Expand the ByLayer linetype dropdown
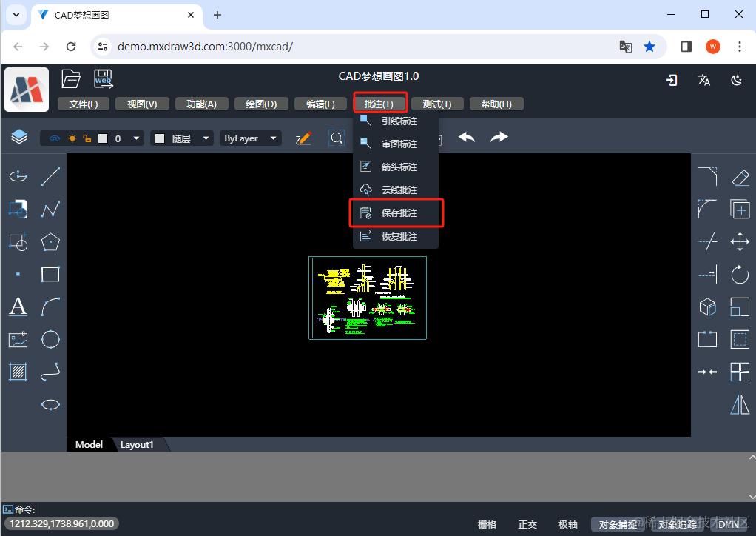The height and width of the screenshot is (536, 756). click(x=274, y=138)
